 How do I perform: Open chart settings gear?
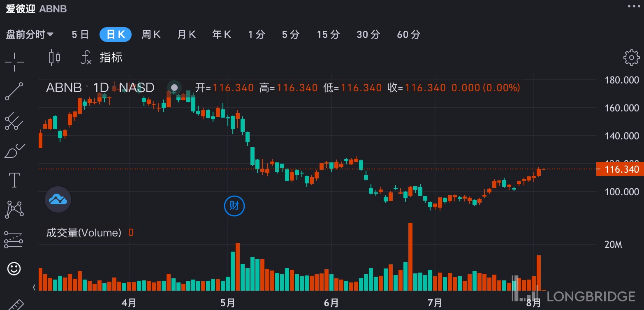click(631, 58)
